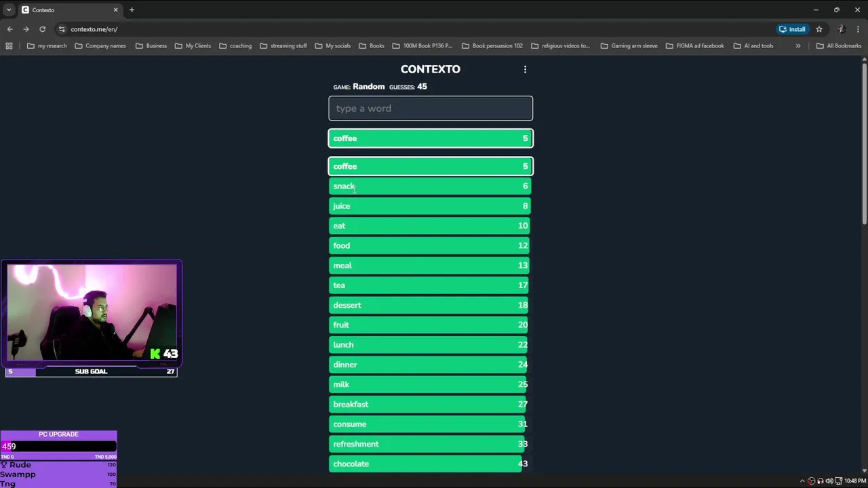Image resolution: width=868 pixels, height=488 pixels.
Task: Reload the Contexto page
Action: 42,29
